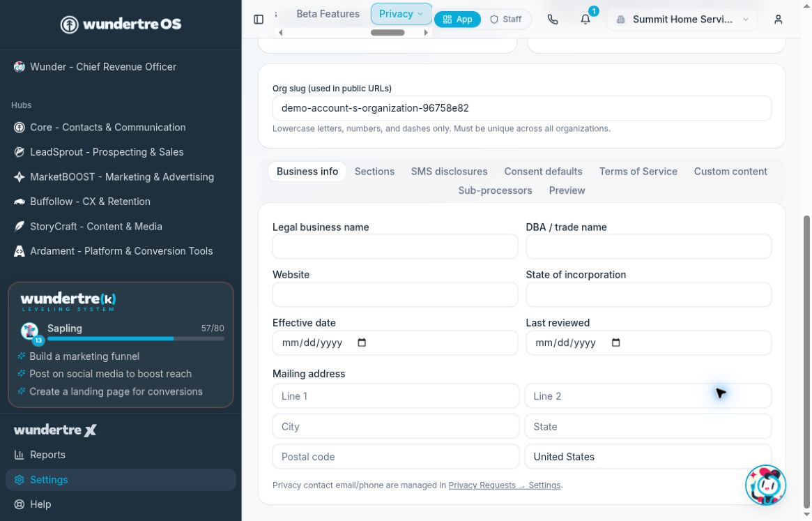812x521 pixels.
Task: Click the Help lifebuoy icon
Action: click(19, 504)
